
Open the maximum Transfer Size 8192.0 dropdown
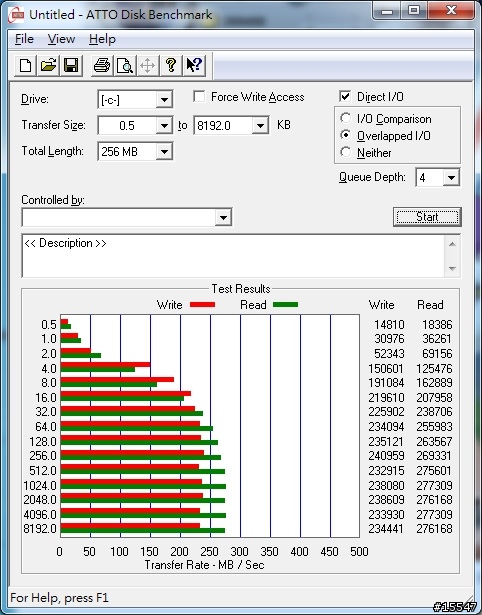click(x=260, y=126)
